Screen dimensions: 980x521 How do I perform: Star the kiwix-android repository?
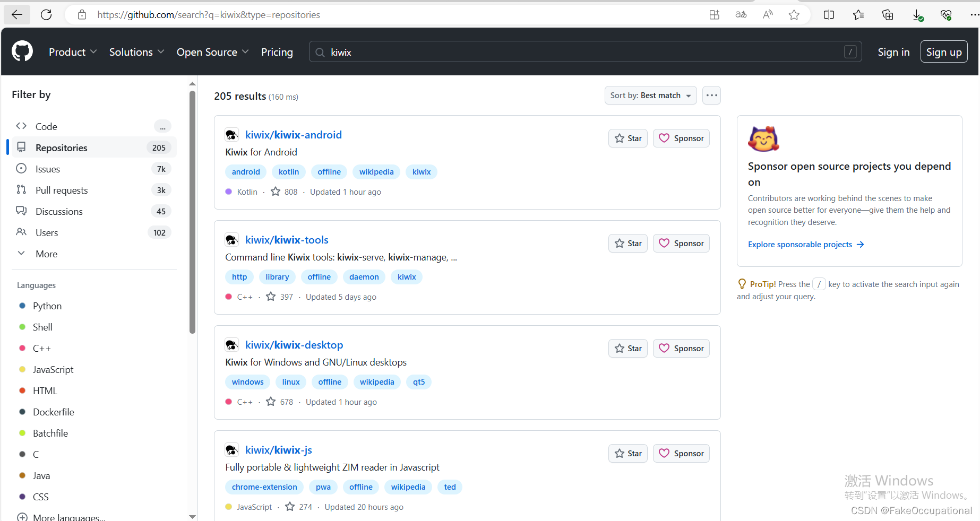[628, 138]
